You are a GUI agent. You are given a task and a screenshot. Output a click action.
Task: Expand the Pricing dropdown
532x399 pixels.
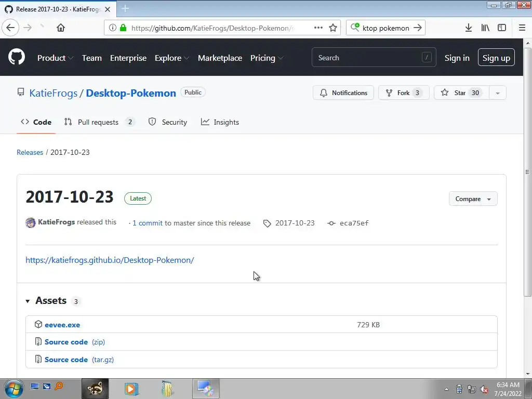267,58
